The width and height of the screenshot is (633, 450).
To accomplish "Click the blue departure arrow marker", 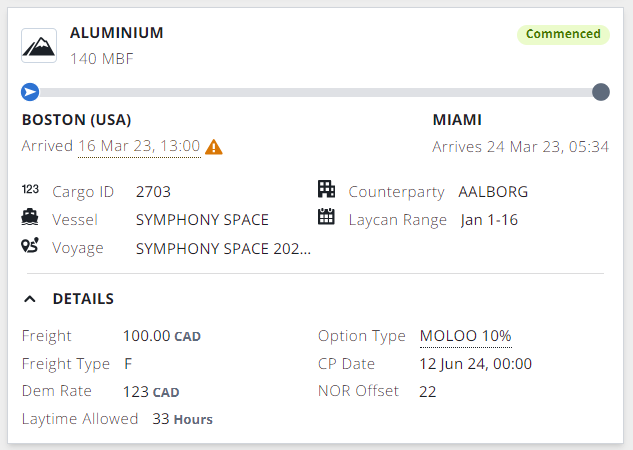I will pos(30,93).
